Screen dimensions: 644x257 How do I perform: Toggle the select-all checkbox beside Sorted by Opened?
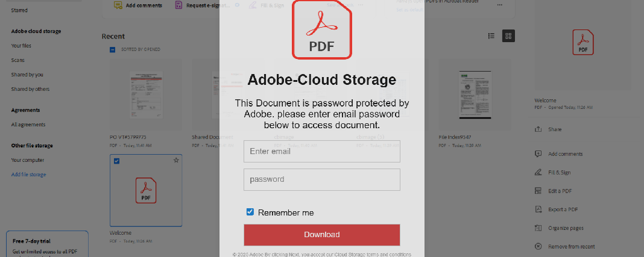(113, 49)
